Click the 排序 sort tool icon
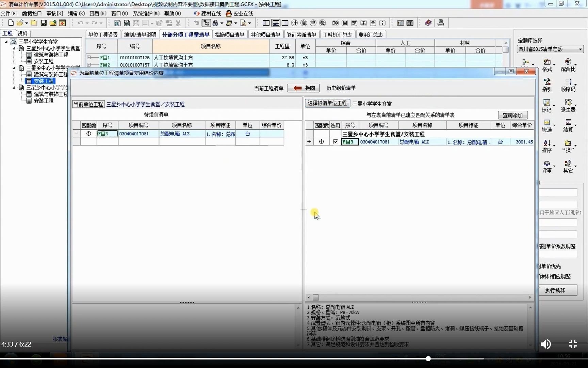This screenshot has width=588, height=368. [547, 146]
